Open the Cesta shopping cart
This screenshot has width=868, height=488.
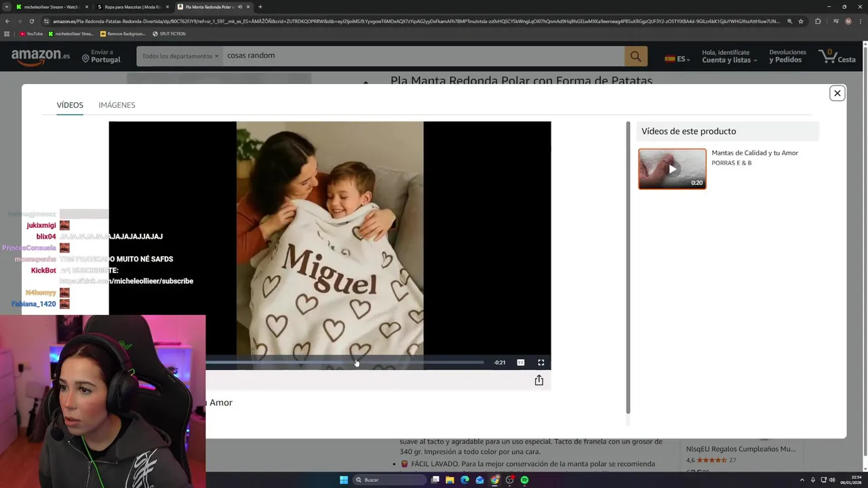(837, 56)
